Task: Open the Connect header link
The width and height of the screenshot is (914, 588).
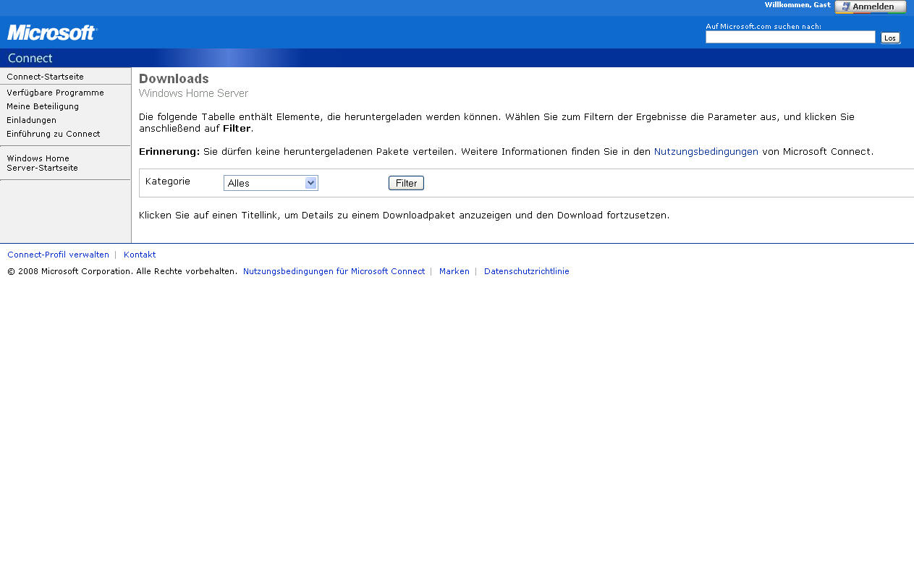Action: 30,58
